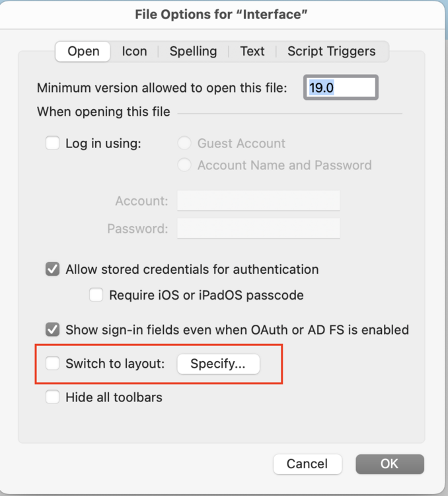Tick Require iOS or iPadOS passcode
Screen dimensions: 448x496
coord(97,295)
